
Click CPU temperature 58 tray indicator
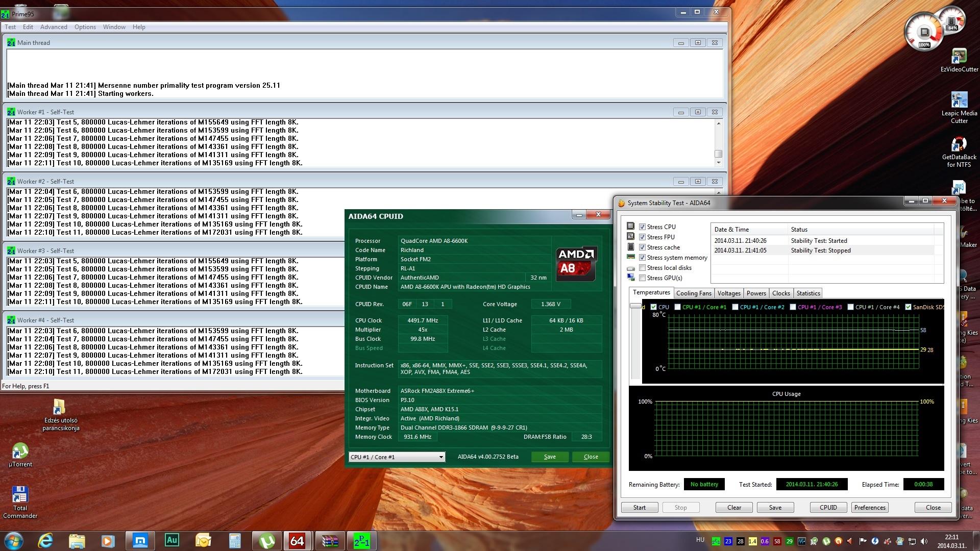[777, 541]
